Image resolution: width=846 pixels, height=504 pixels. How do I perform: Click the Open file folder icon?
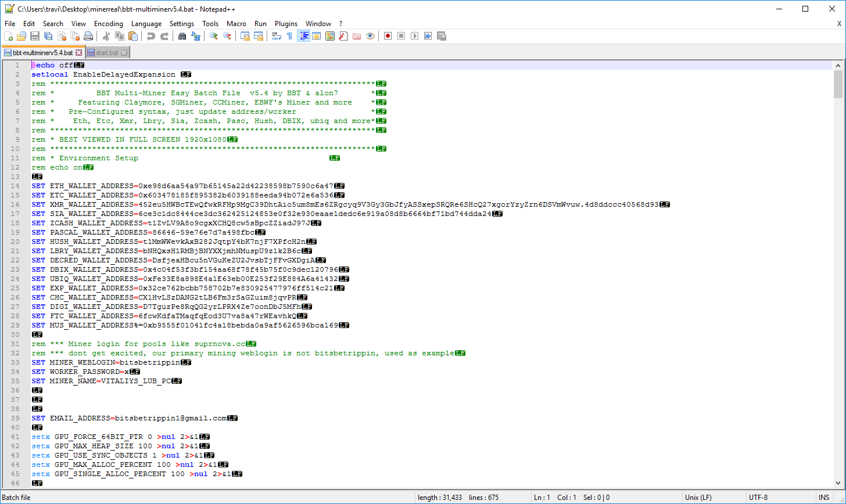pos(21,36)
